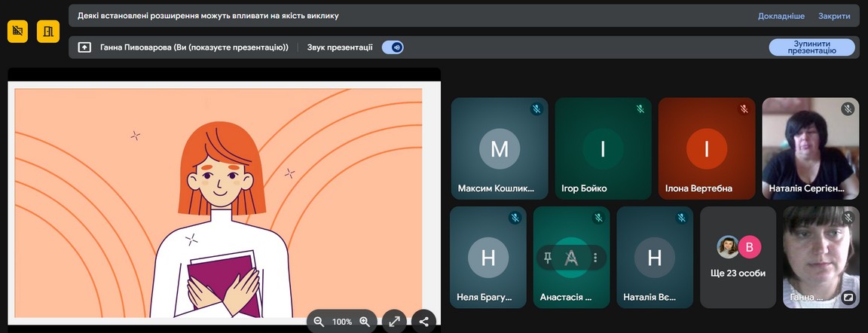Expand the Ще 23 особи participants tile
868x333 pixels.
tap(738, 257)
